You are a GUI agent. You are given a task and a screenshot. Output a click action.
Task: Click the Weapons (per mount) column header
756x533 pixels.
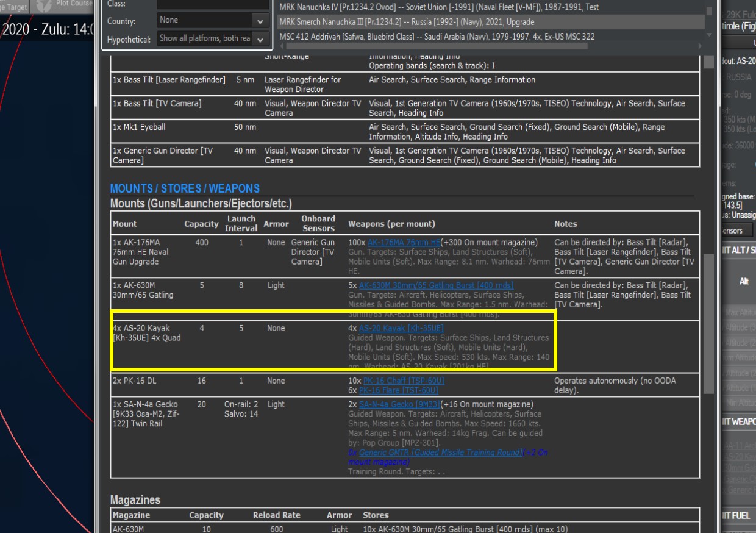coord(391,224)
